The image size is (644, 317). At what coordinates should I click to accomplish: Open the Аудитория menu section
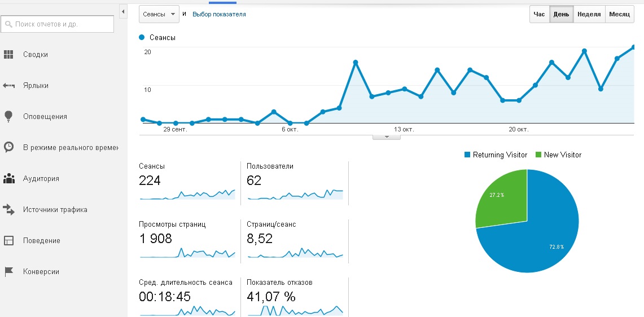pos(41,179)
